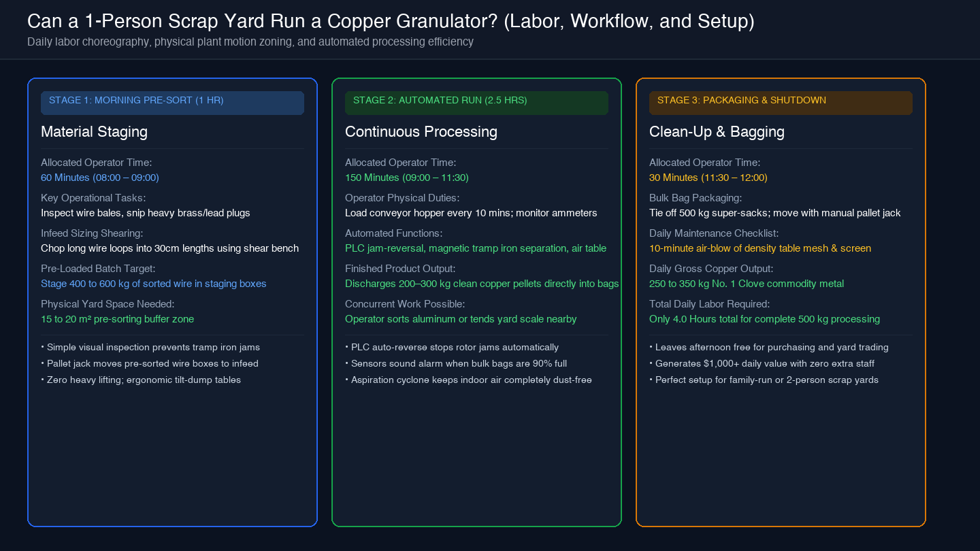This screenshot has height=551, width=980.
Task: Click the 'Operator Physical Duties:' label
Action: pyautogui.click(x=402, y=198)
